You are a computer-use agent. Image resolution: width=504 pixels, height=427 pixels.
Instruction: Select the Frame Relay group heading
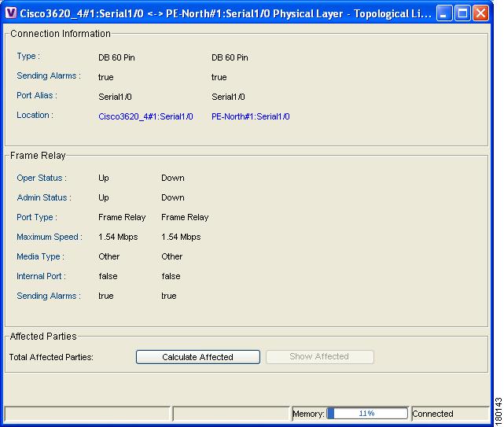click(38, 156)
